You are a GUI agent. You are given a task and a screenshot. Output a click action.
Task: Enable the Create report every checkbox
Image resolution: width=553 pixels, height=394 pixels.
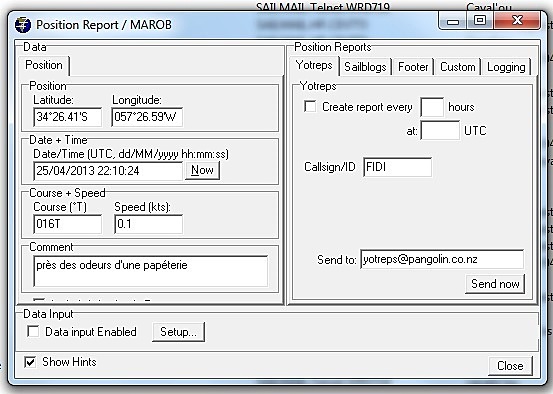click(310, 107)
